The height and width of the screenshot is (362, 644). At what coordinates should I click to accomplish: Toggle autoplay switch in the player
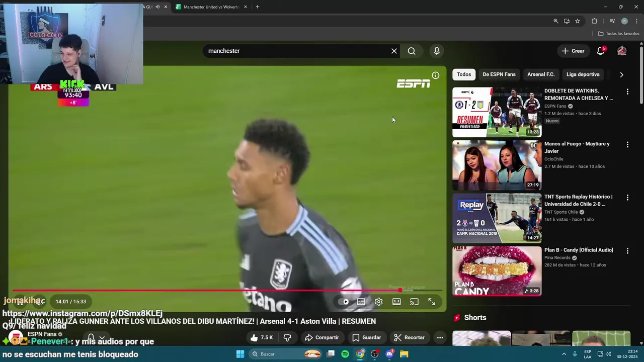coord(344,302)
